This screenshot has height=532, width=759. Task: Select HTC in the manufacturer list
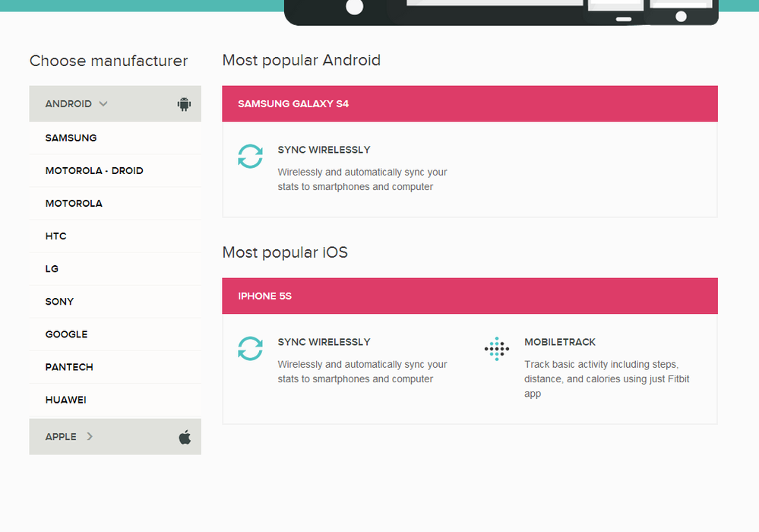(115, 236)
